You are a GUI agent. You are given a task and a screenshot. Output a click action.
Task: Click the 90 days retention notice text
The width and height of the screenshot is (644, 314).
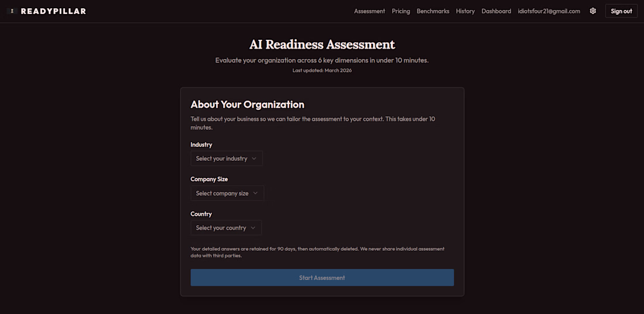(317, 252)
